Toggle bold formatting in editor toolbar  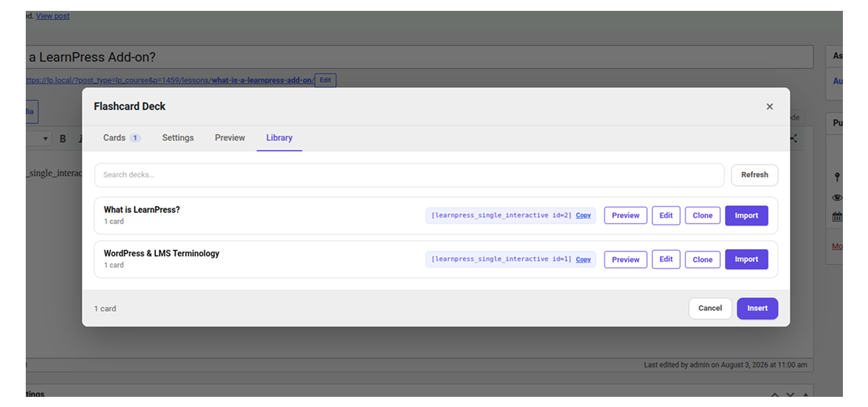pos(63,138)
